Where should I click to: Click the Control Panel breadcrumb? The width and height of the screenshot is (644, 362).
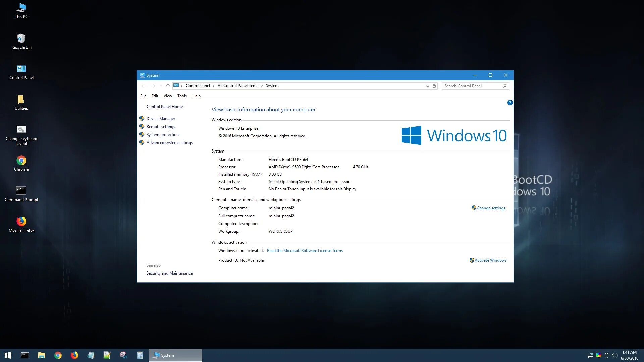pyautogui.click(x=198, y=86)
